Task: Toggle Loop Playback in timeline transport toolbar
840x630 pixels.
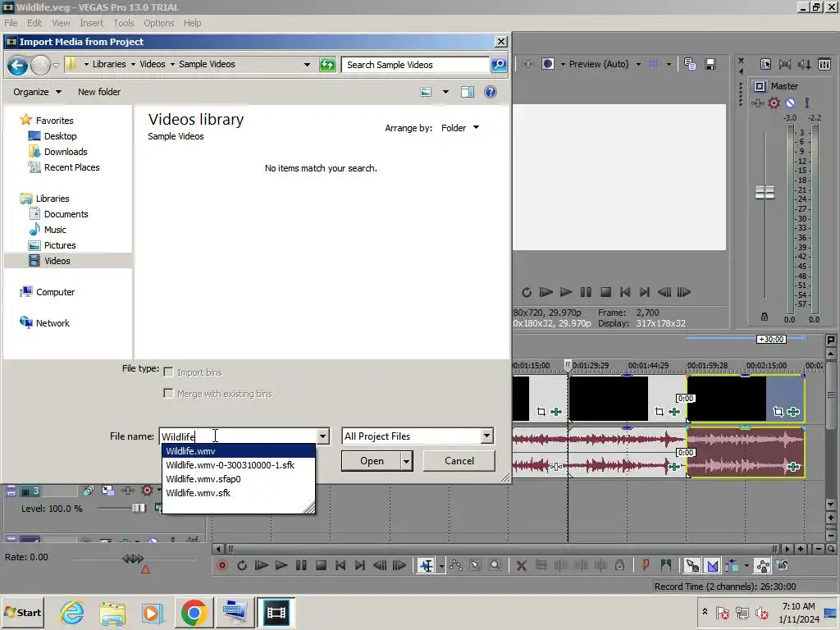Action: (242, 565)
